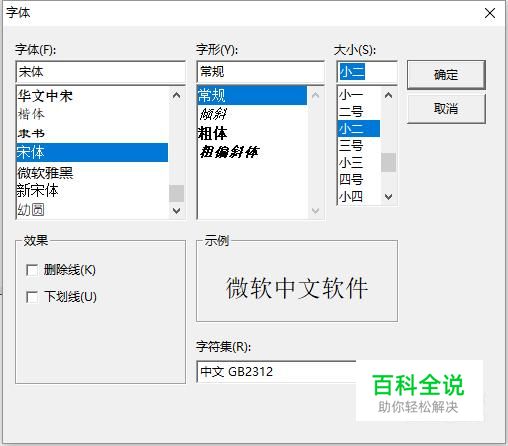Pick size 四号 from the size list
The width and height of the screenshot is (508, 446).
pyautogui.click(x=359, y=180)
